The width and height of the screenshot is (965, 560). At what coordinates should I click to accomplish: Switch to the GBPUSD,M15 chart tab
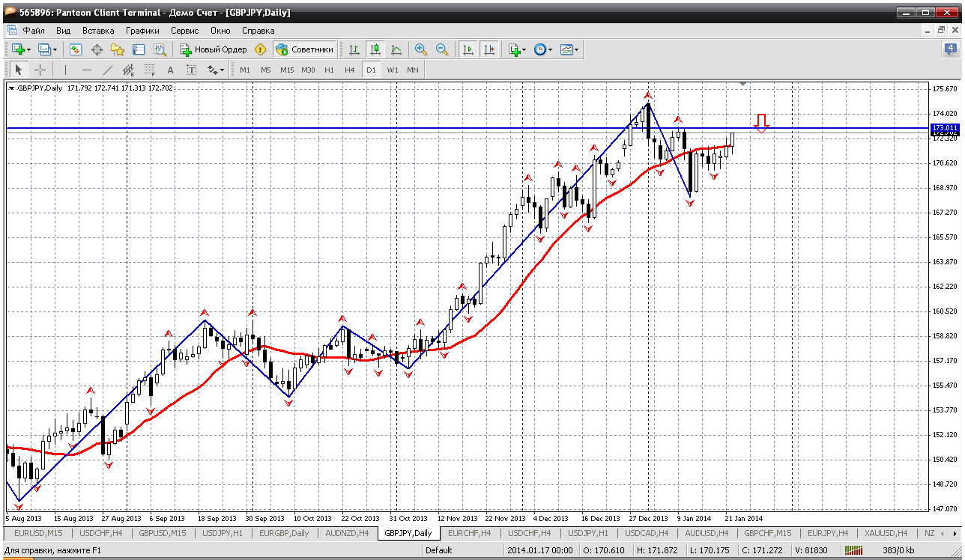pos(164,533)
